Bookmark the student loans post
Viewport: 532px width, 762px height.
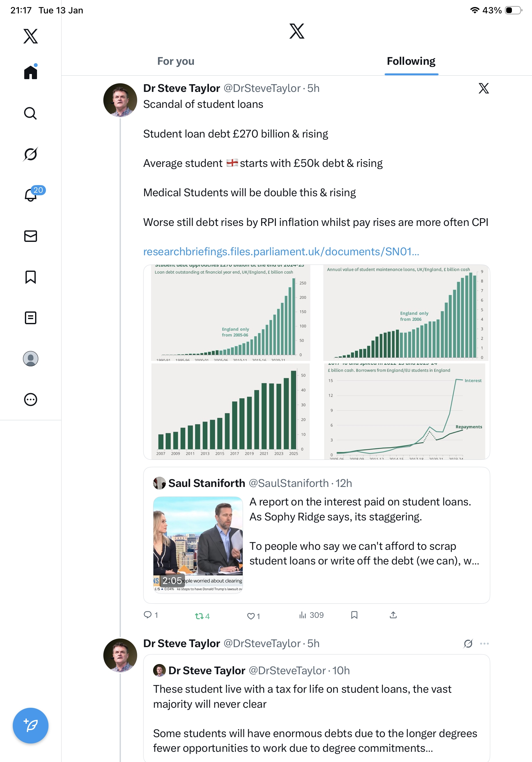[x=354, y=615]
